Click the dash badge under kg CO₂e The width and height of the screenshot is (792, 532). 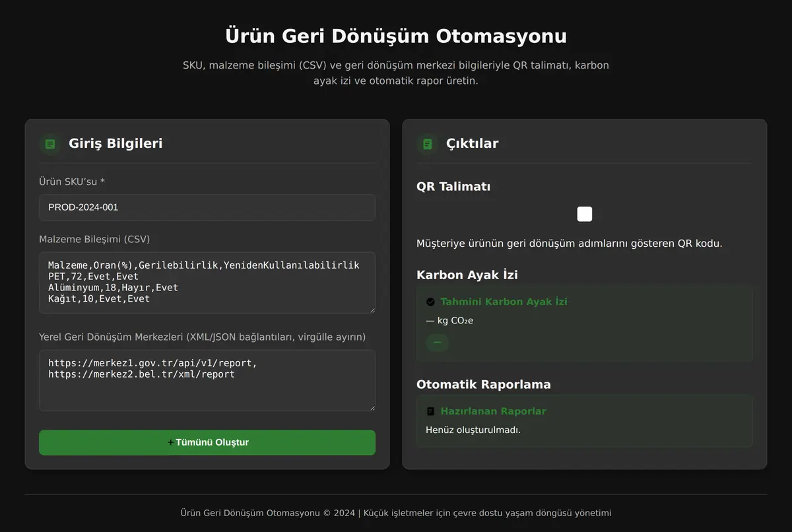coord(437,342)
